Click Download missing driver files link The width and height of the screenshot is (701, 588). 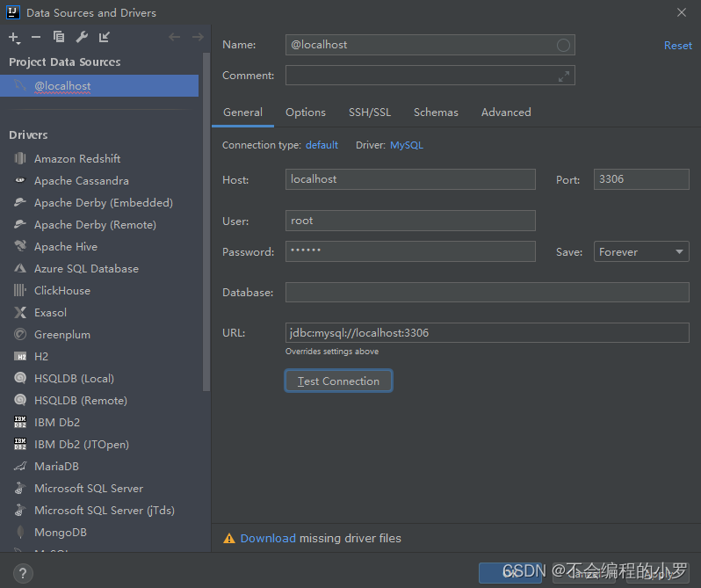coord(268,539)
